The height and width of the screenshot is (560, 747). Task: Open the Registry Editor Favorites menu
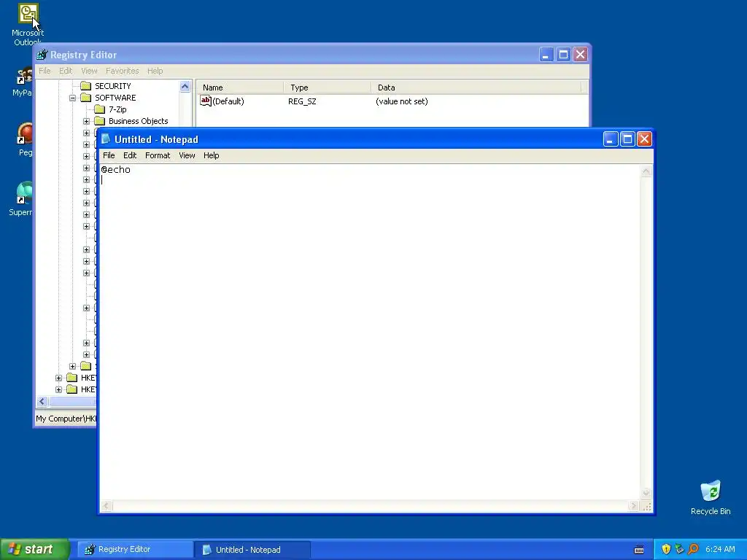(123, 71)
